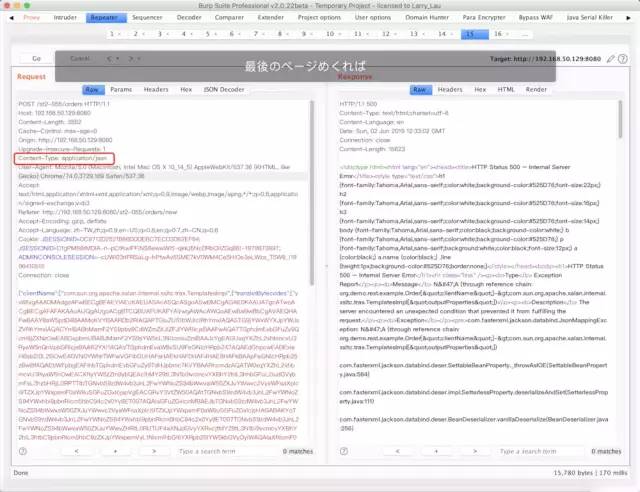This screenshot has width=640, height=492.
Task: Switch response view to Hex
Action: [x=480, y=89]
